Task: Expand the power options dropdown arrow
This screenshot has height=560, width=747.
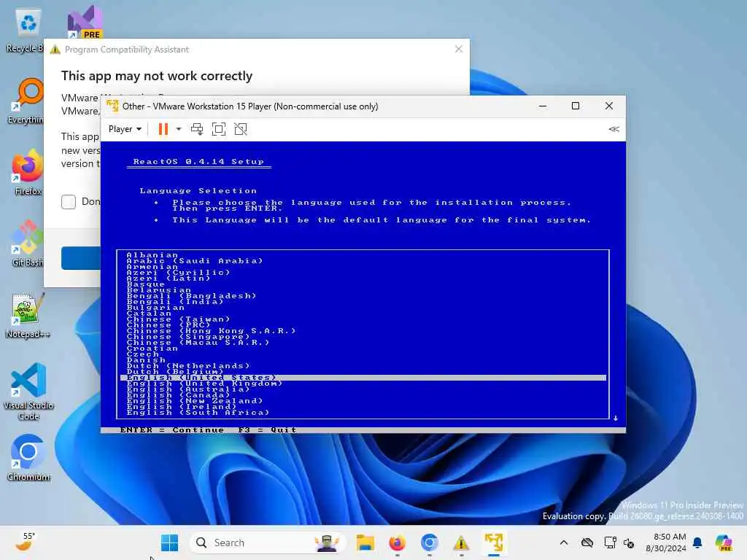Action: coord(179,129)
